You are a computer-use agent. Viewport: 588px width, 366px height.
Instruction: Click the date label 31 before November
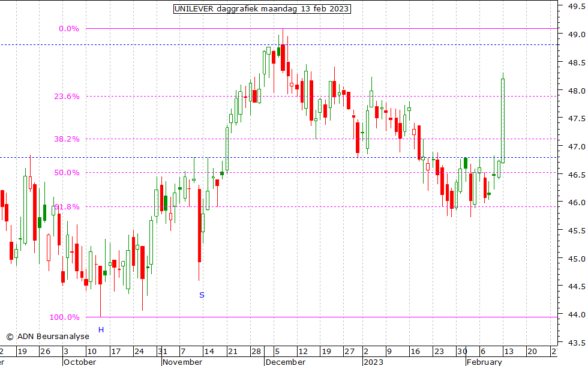point(163,352)
